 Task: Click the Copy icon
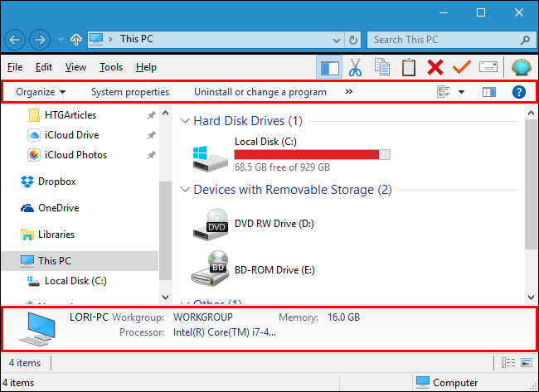382,67
